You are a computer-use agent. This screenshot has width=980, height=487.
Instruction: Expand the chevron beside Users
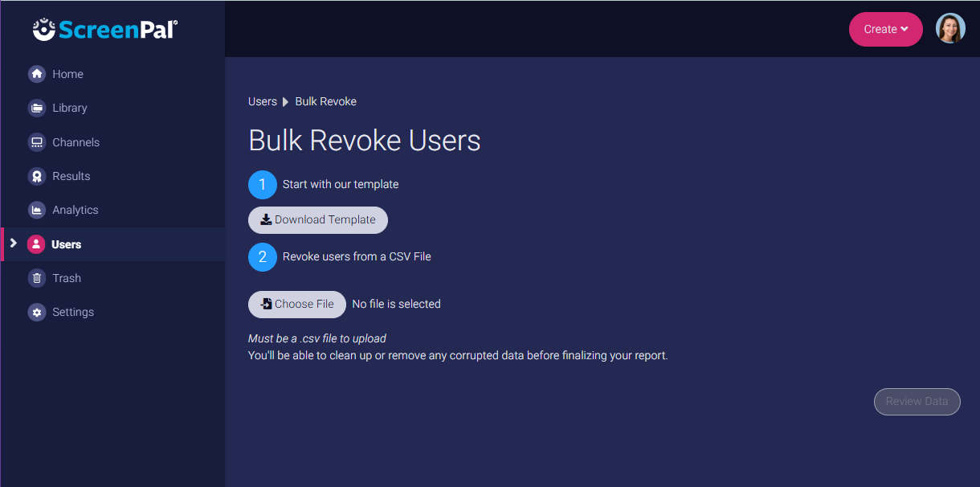pos(13,243)
